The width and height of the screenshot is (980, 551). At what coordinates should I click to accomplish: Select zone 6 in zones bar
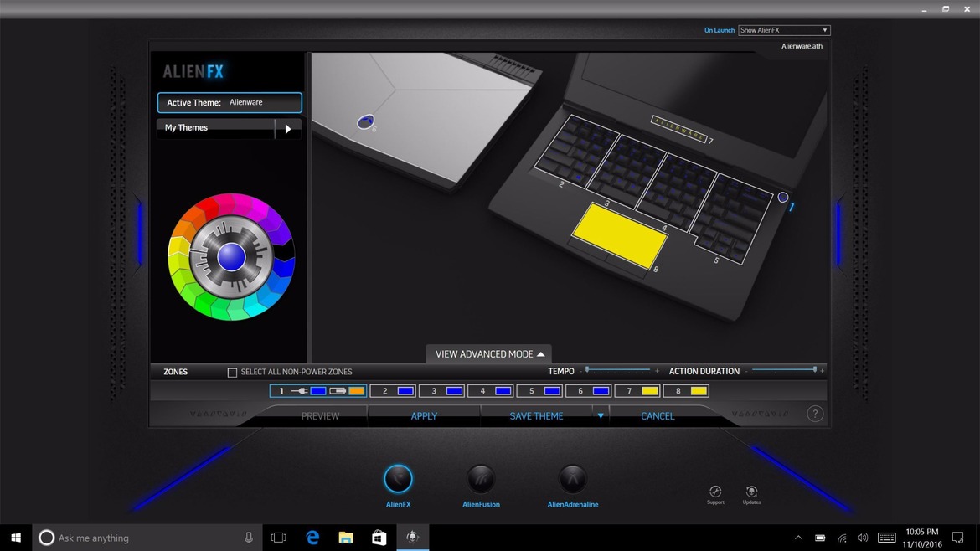589,391
